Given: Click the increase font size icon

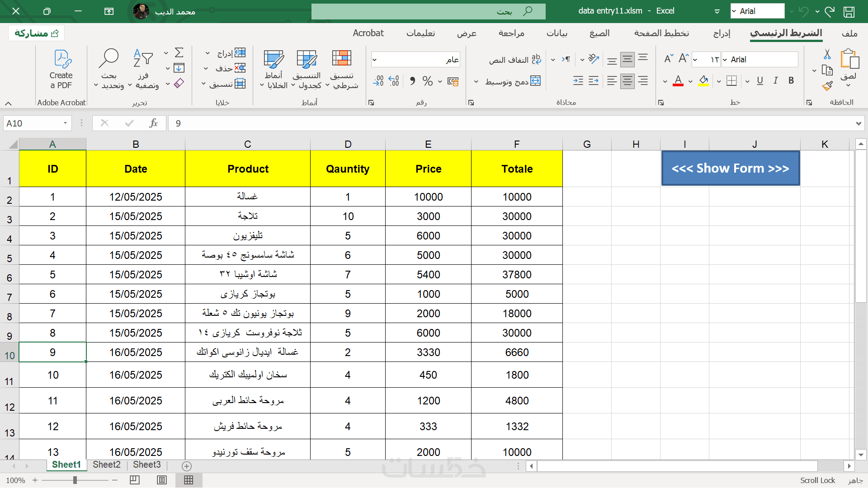Looking at the screenshot, I should pos(683,59).
